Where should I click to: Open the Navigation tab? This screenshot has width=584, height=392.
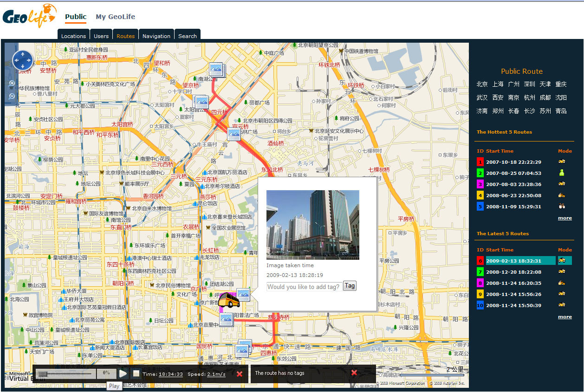click(156, 36)
